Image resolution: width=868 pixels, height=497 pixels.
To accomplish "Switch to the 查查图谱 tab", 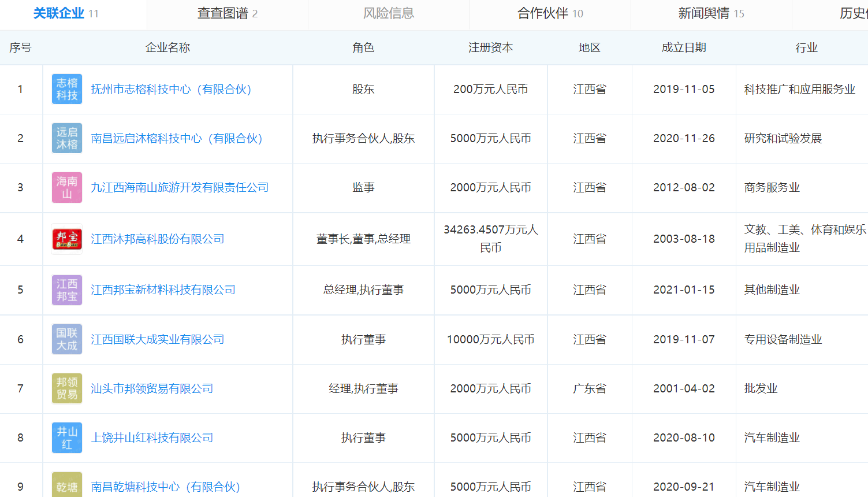I will [228, 13].
